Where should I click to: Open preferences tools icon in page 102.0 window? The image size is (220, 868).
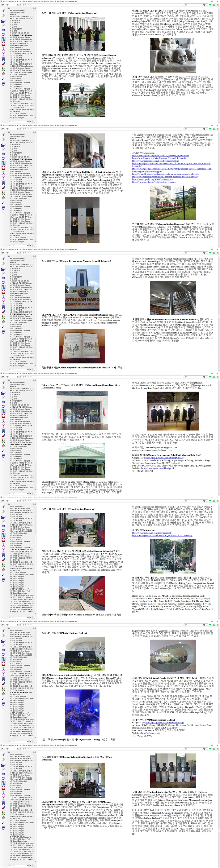3,69
